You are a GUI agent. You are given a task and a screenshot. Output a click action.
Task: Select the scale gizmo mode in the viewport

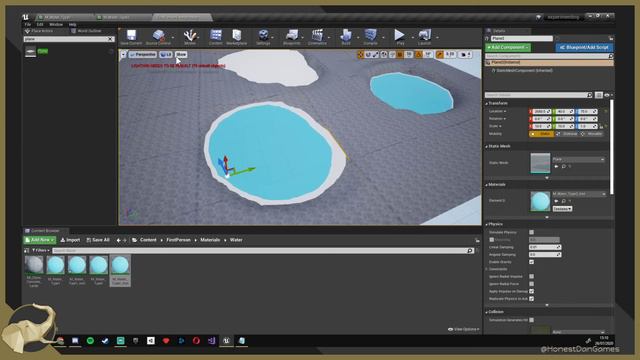click(x=376, y=54)
